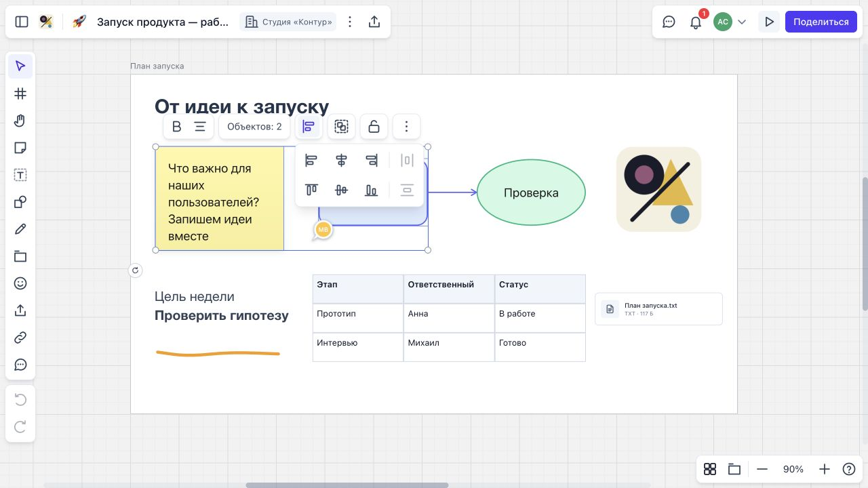868x488 pixels.
Task: Align selected objects to top edge
Action: (311, 190)
